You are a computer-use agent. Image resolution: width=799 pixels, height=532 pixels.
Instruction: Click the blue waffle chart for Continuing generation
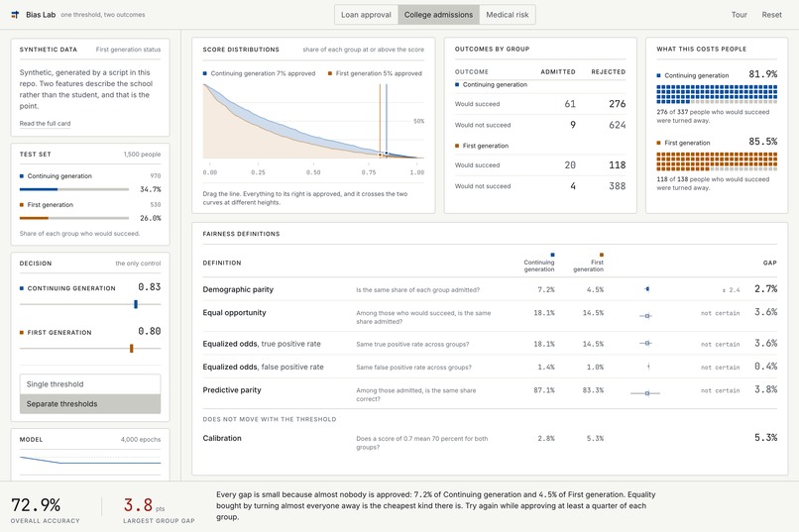717,95
